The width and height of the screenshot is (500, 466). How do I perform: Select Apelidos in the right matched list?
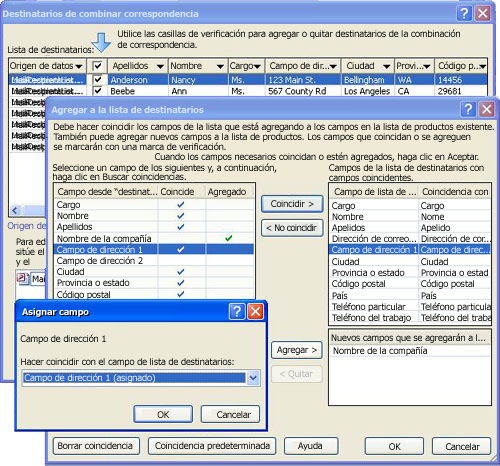coord(410,228)
